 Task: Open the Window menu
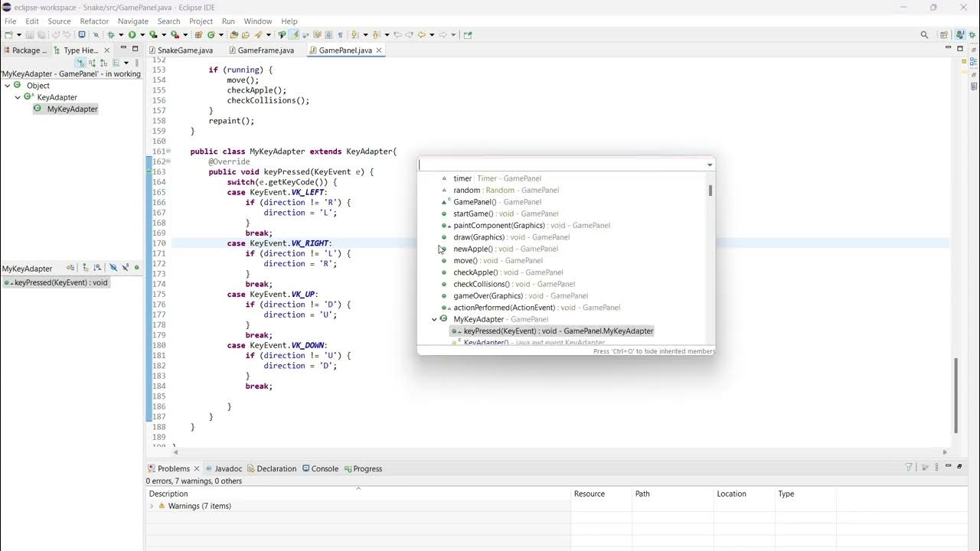(x=258, y=21)
